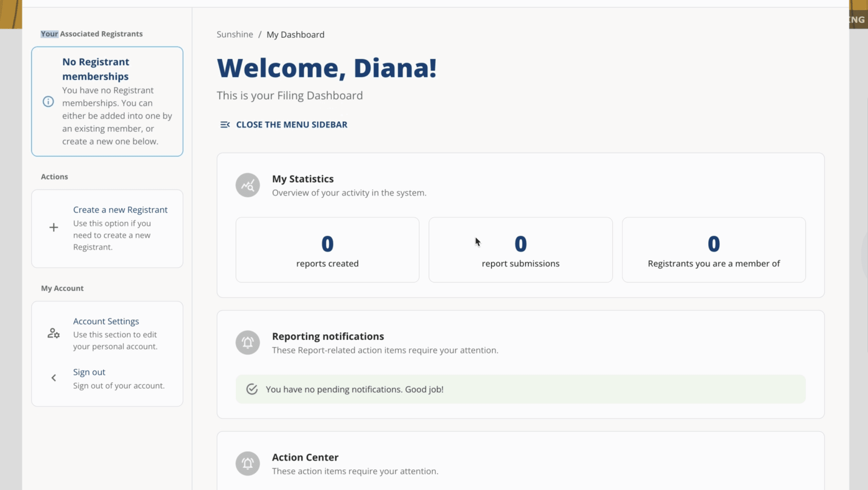The height and width of the screenshot is (490, 868).
Task: Click the report submissions statistic card
Action: (x=520, y=250)
